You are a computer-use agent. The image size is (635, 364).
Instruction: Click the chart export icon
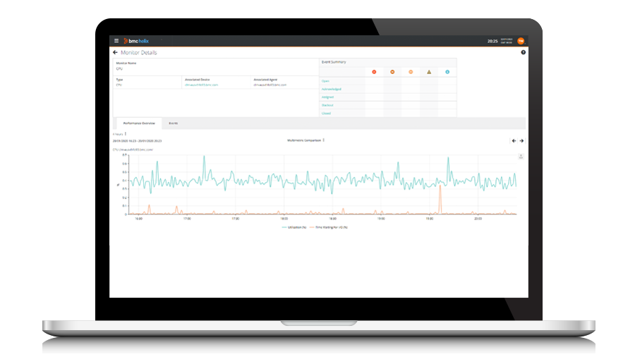pyautogui.click(x=521, y=157)
